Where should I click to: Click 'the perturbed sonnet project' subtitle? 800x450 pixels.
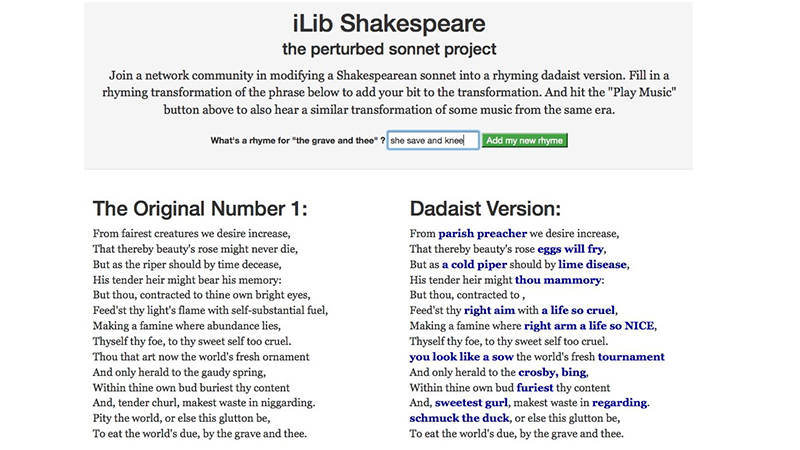[x=389, y=49]
